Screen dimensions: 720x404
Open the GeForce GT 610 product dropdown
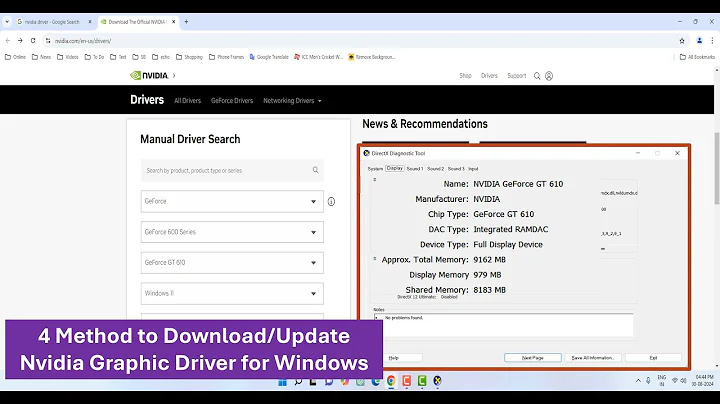[x=232, y=263]
